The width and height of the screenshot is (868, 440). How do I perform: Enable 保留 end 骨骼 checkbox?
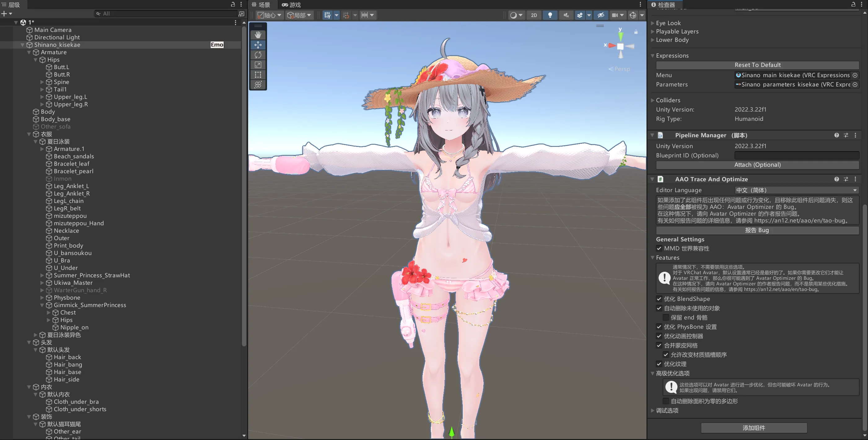(x=666, y=317)
